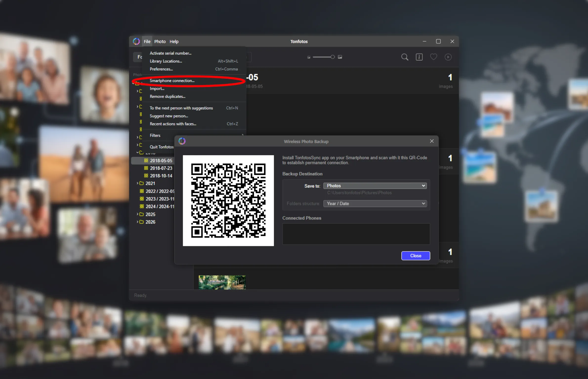Image resolution: width=588 pixels, height=379 pixels.
Task: Click the heart favorites icon
Action: [433, 57]
